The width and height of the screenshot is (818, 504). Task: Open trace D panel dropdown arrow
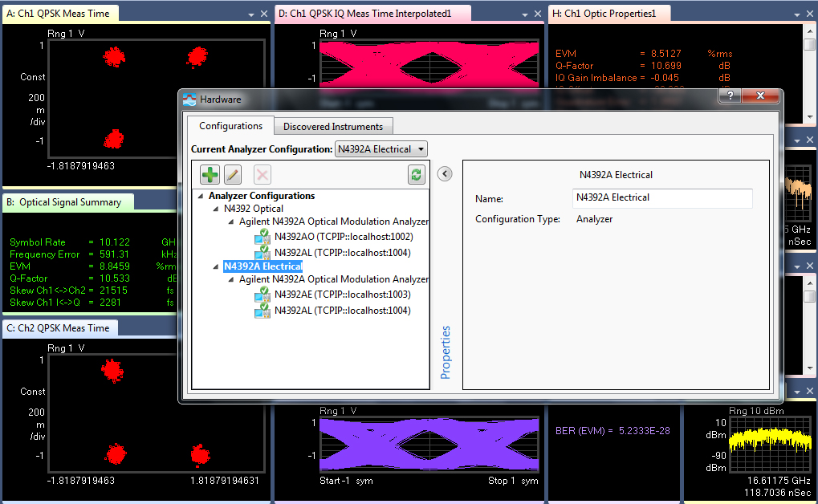pos(525,14)
